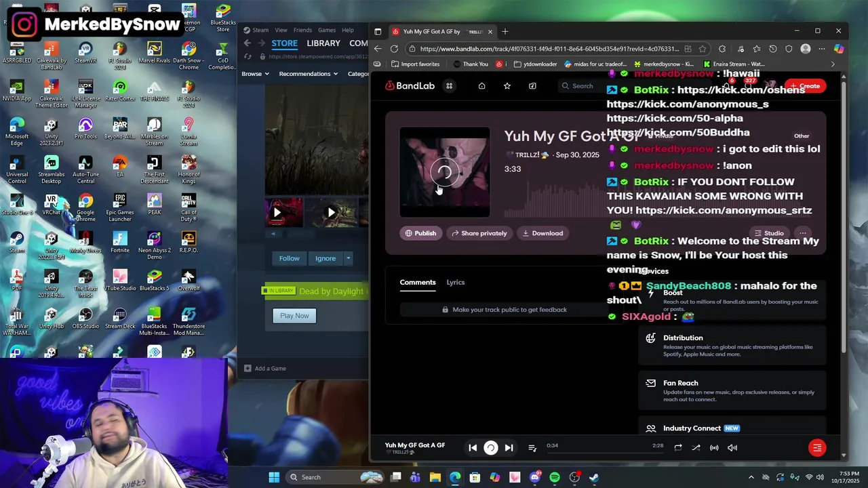This screenshot has height=488, width=868.
Task: Download the track
Action: 542,233
